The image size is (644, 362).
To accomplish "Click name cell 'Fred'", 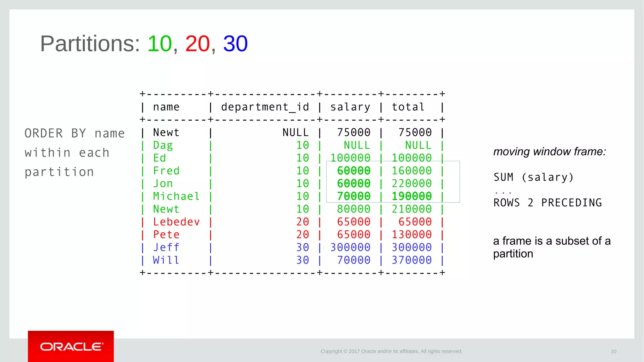I will point(166,171).
